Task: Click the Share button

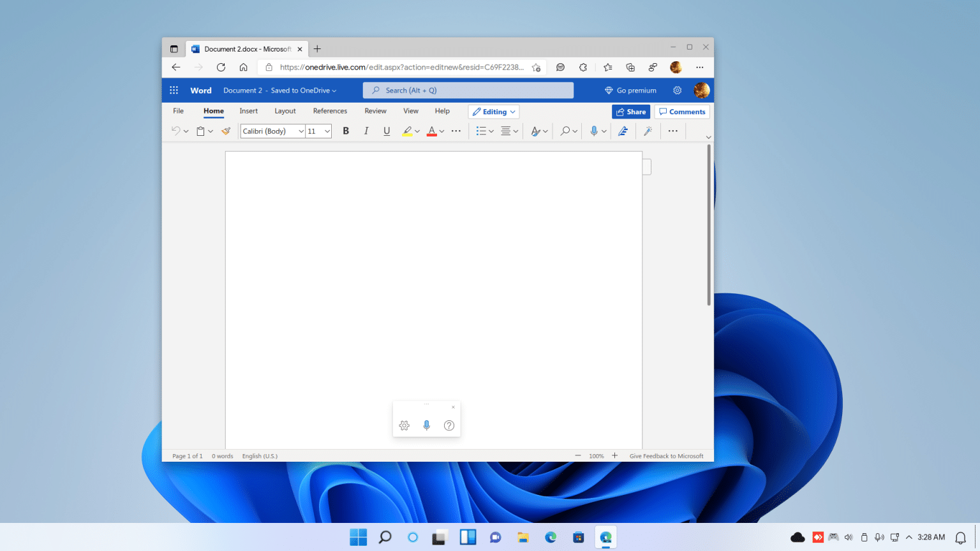Action: tap(631, 112)
